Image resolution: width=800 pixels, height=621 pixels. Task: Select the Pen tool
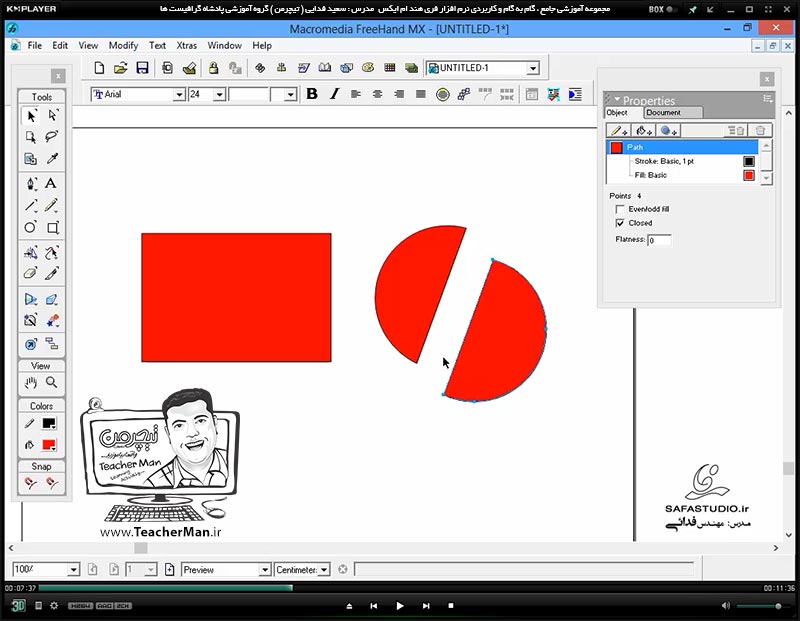click(x=31, y=184)
